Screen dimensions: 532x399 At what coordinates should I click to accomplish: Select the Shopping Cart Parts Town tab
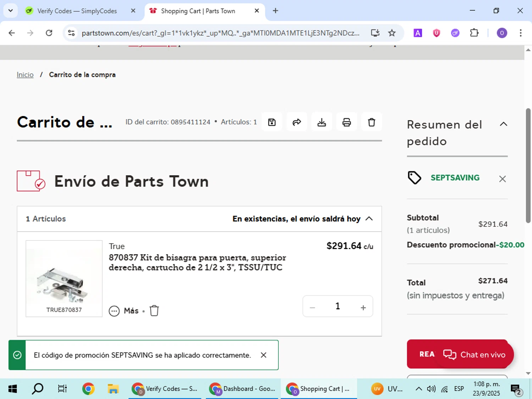point(198,11)
